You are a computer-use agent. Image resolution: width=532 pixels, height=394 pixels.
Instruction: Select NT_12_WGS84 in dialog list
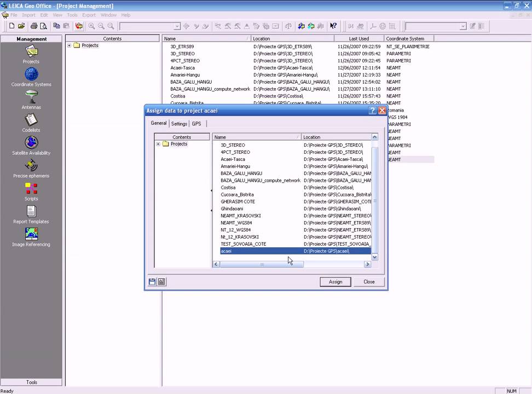tap(235, 230)
